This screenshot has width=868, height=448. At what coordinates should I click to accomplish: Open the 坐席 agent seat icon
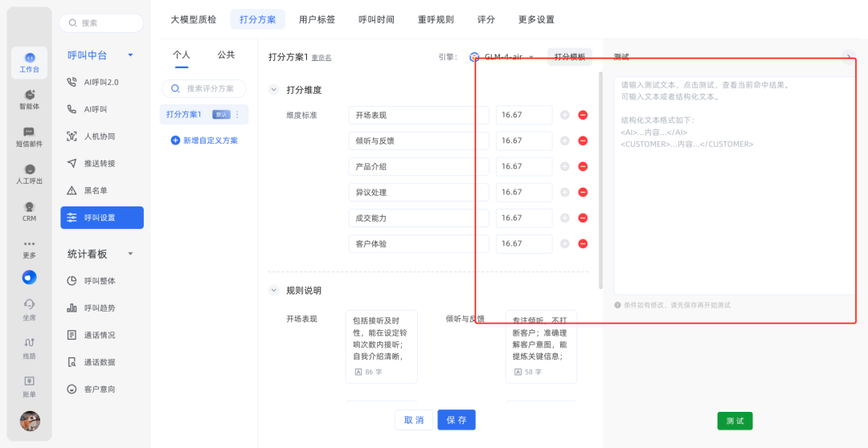tap(29, 308)
